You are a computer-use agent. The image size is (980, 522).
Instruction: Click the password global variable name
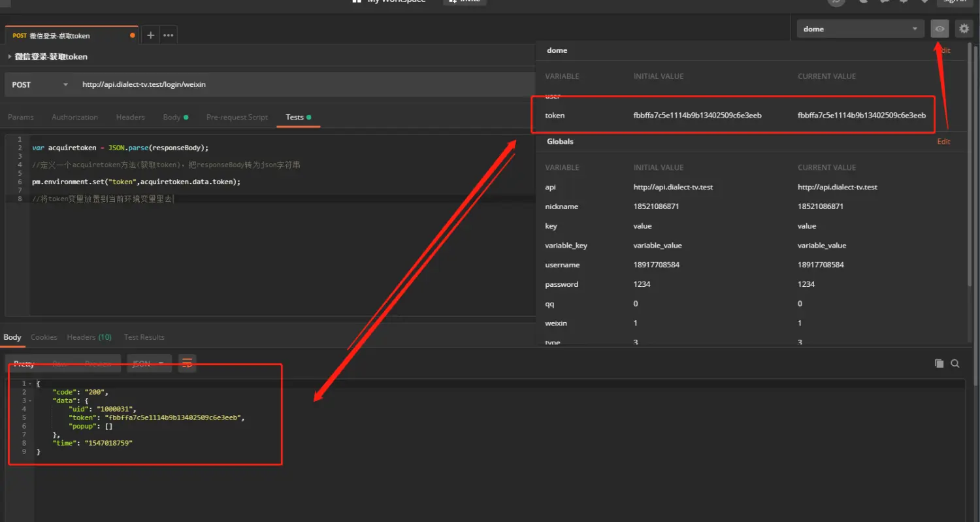coord(561,284)
